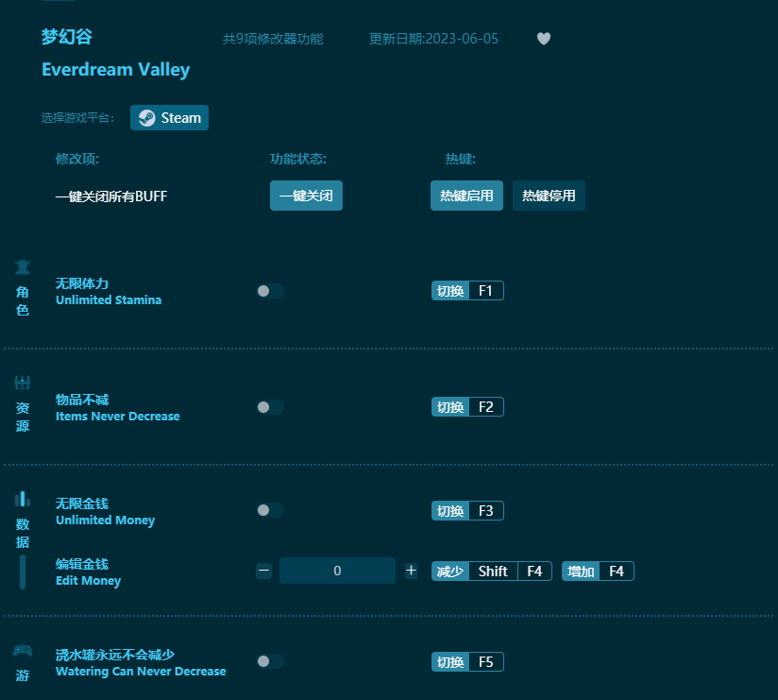The image size is (778, 700).
Task: Click the F2 hotkey for Items Never Decrease
Action: coord(467,407)
